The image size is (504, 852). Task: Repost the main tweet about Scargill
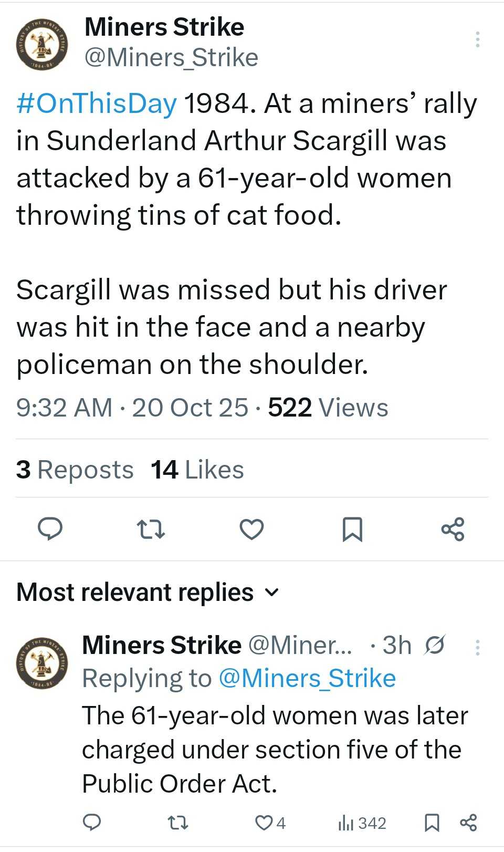[151, 529]
